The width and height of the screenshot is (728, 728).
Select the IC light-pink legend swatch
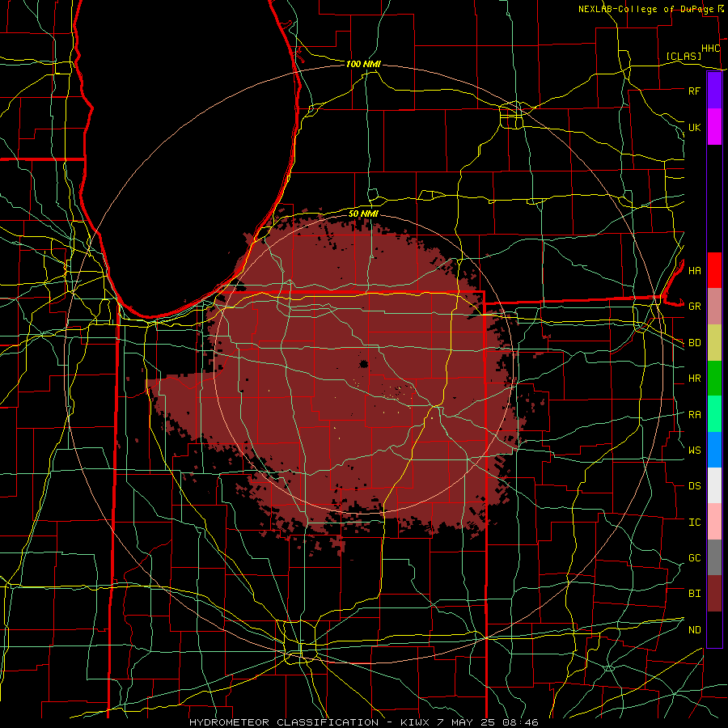tap(714, 522)
